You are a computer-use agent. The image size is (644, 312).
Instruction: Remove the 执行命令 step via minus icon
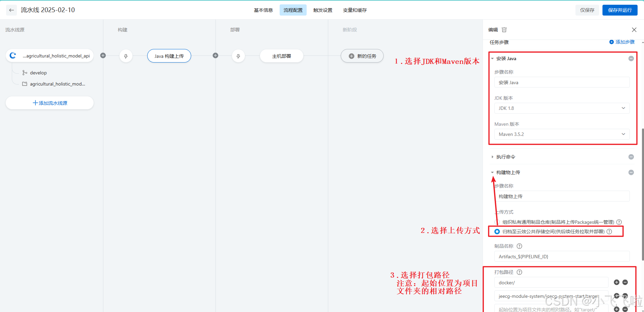[x=631, y=157]
